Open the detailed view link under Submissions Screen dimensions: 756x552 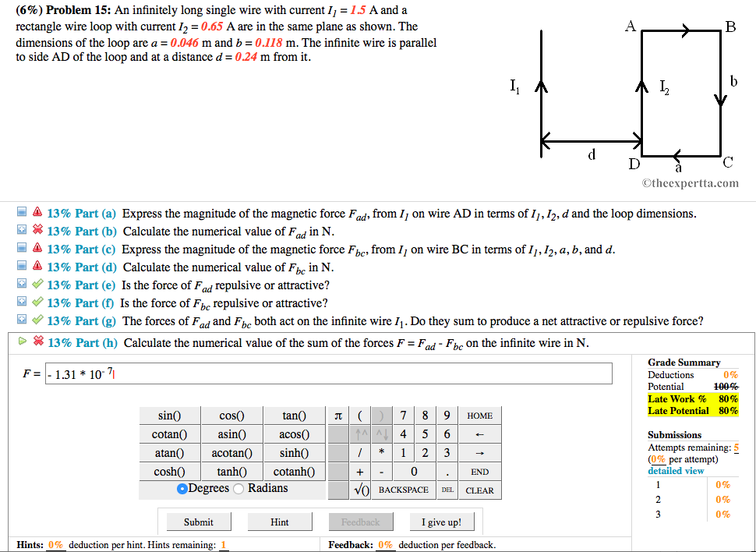(x=675, y=469)
